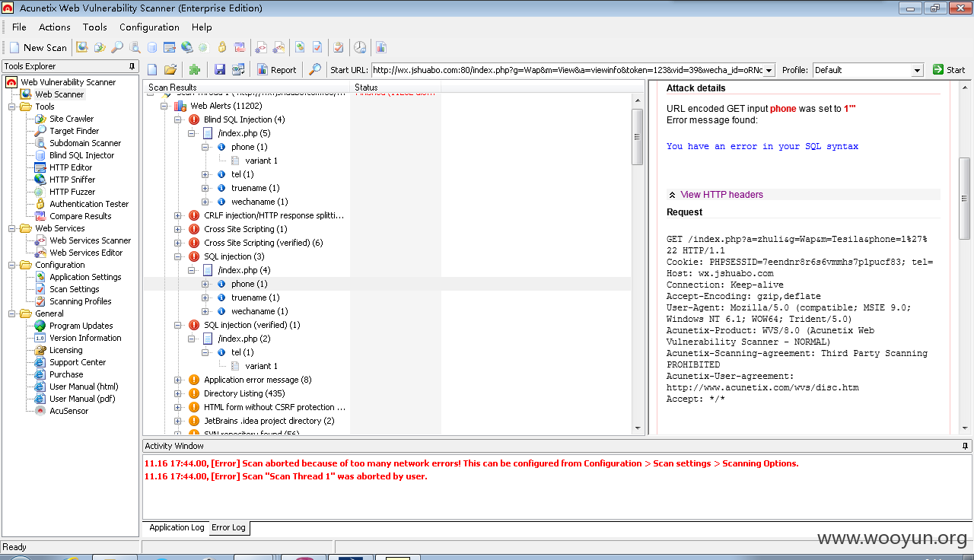The image size is (974, 560).
Task: Save scan results with floppy disk icon
Action: tap(220, 69)
